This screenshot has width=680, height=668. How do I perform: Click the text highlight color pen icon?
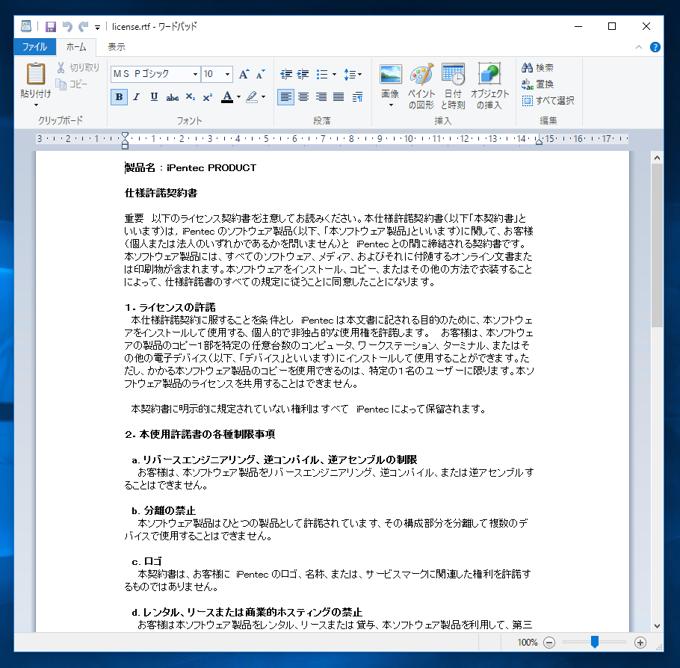(252, 97)
